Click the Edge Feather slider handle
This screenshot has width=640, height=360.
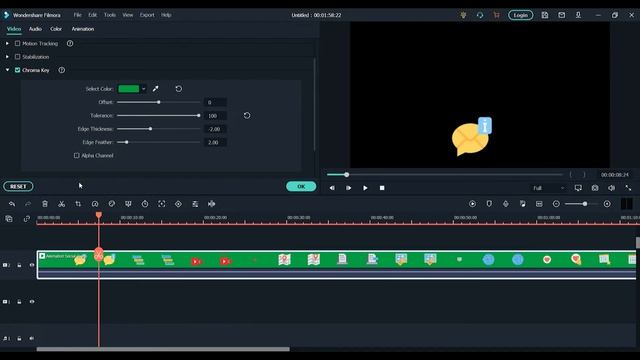[x=127, y=142]
